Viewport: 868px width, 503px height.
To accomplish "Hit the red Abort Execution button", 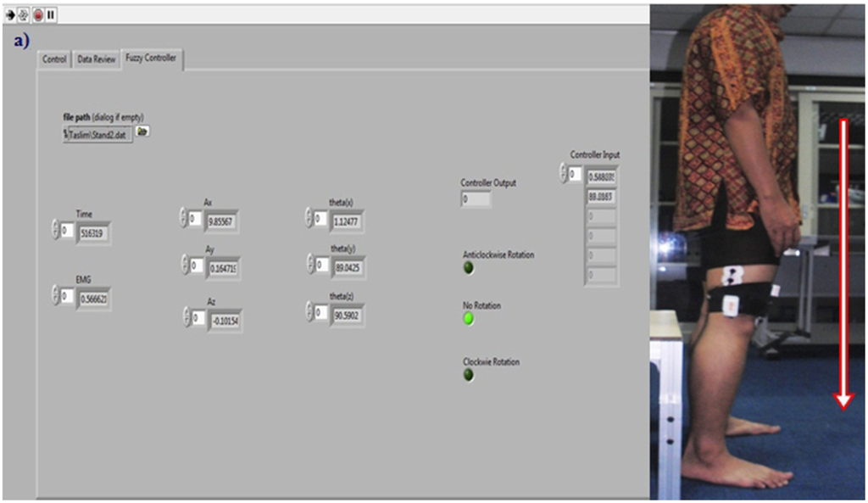I will tap(37, 14).
